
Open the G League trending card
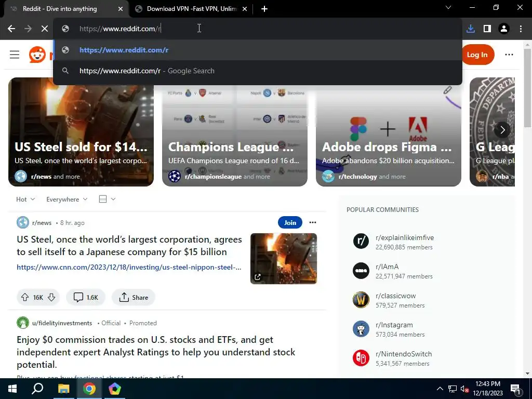(x=492, y=131)
